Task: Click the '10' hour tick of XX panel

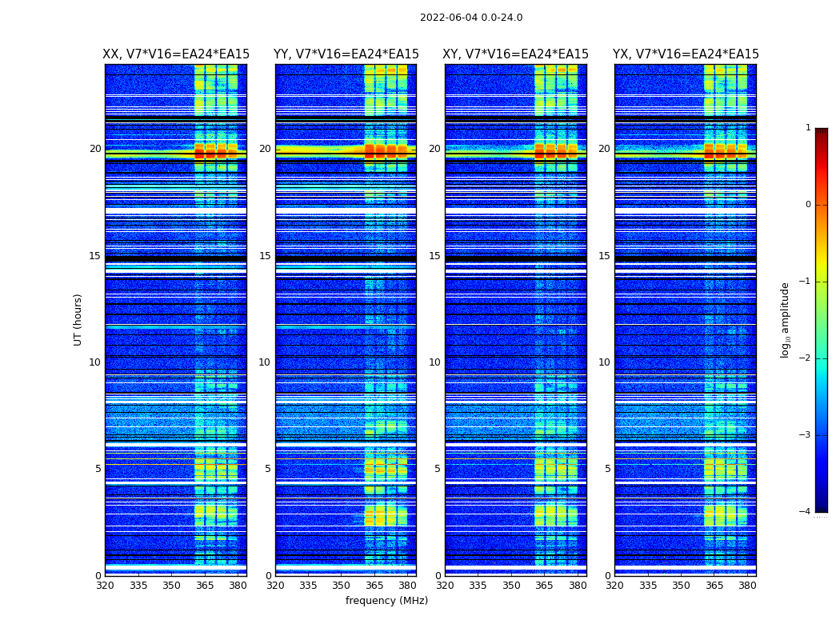Action: click(95, 362)
